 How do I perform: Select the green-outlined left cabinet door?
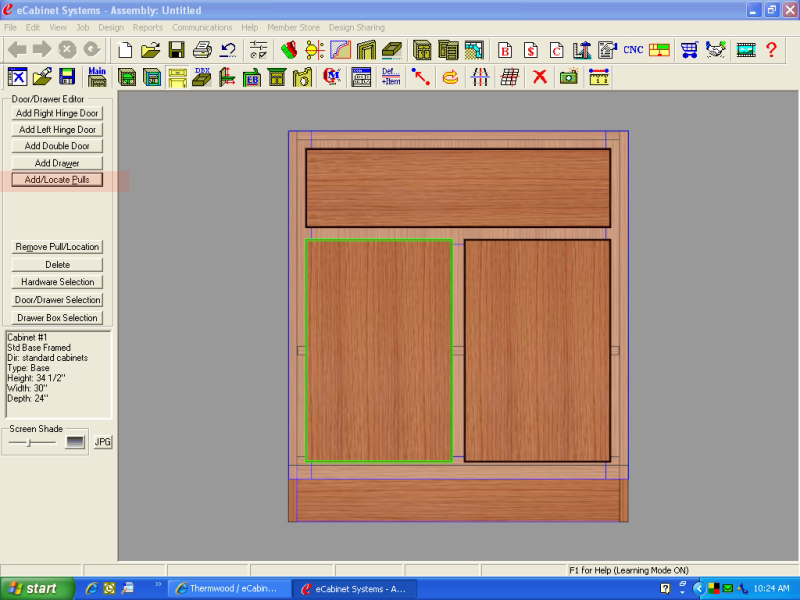click(379, 351)
